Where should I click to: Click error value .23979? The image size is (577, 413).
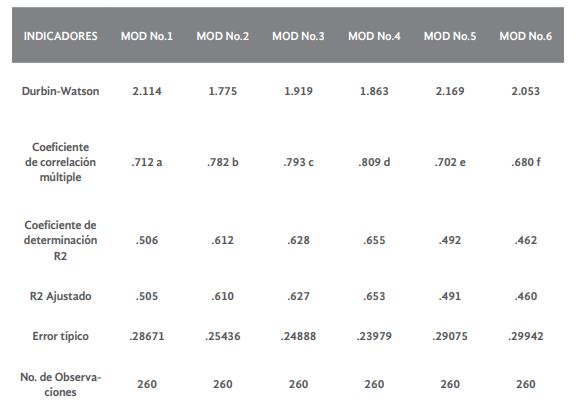[374, 336]
